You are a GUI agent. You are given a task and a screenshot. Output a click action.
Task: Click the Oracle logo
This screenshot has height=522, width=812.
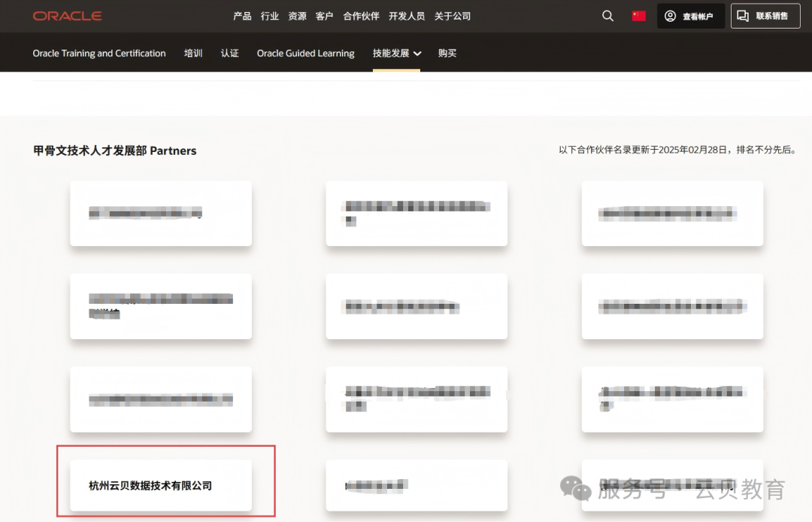(68, 16)
